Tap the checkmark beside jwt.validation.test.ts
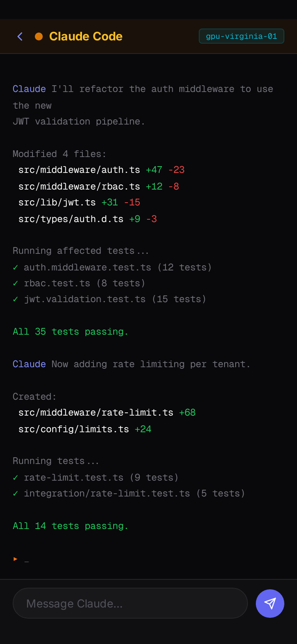 point(15,299)
